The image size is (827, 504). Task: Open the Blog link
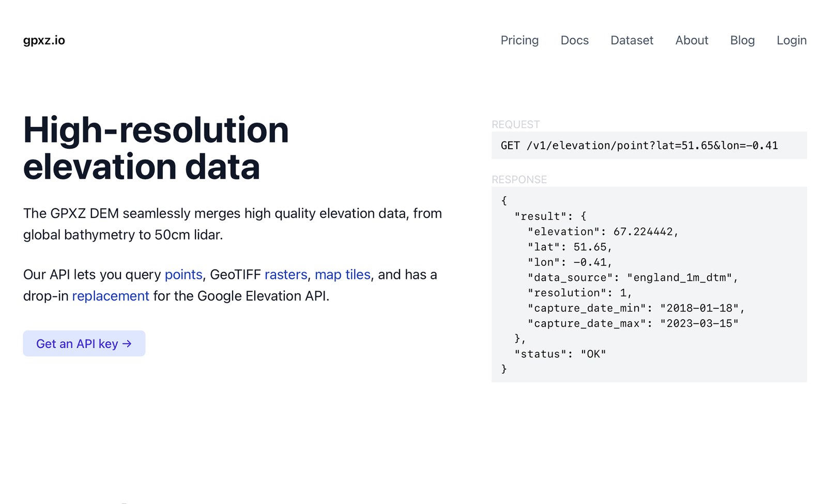pyautogui.click(x=742, y=40)
